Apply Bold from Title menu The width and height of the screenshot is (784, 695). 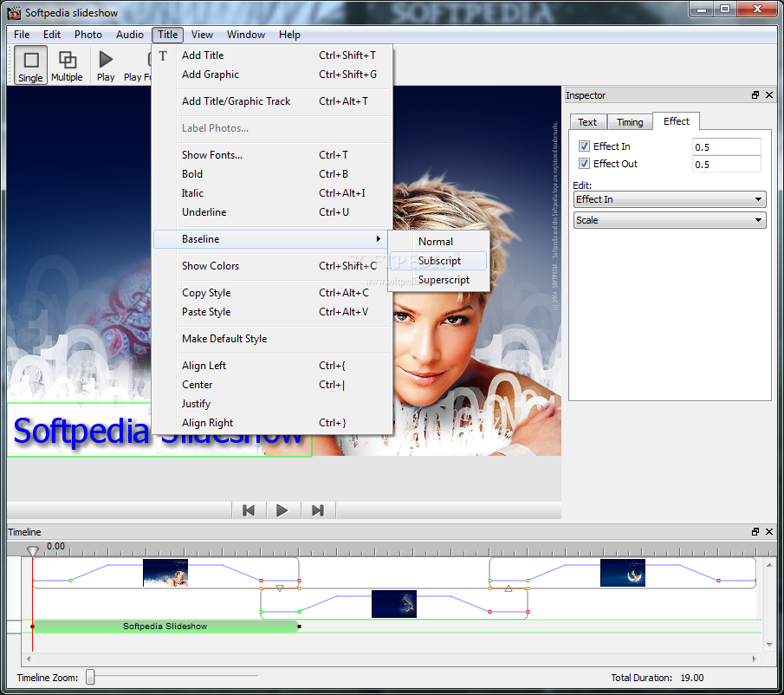click(x=273, y=174)
